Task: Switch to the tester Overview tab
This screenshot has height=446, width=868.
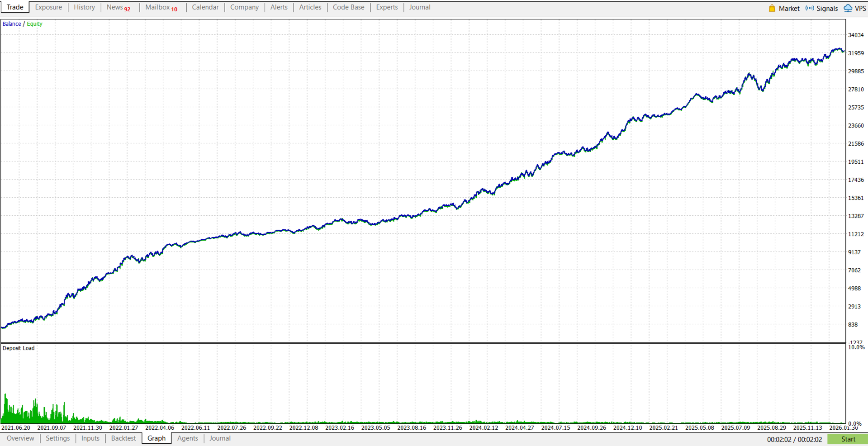Action: tap(20, 438)
